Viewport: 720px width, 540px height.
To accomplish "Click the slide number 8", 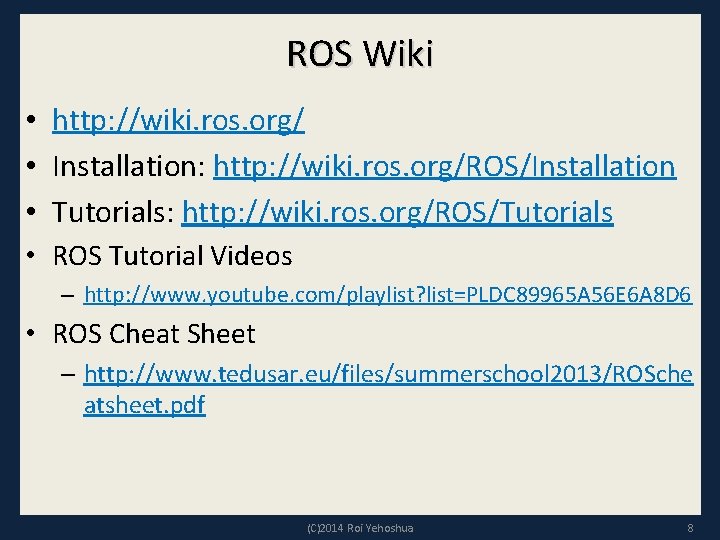I will pyautogui.click(x=690, y=528).
